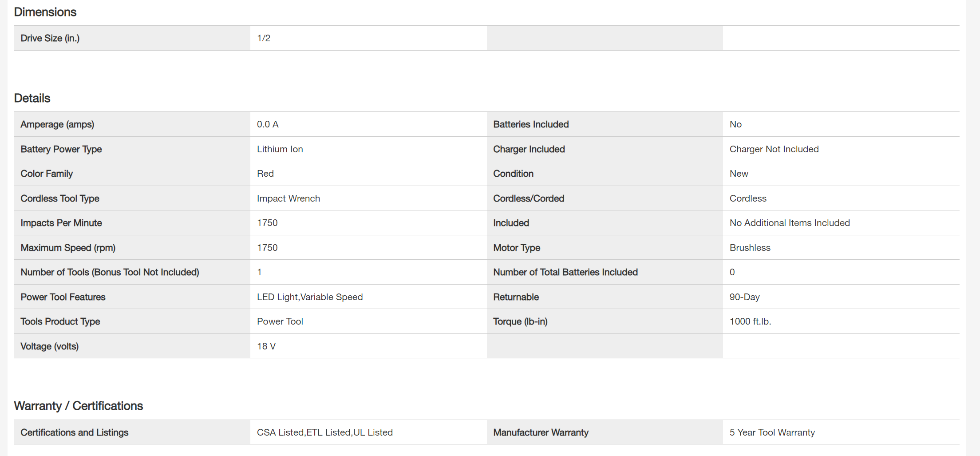This screenshot has height=456, width=980.
Task: Click the Drive Size (in.) label
Action: (50, 38)
